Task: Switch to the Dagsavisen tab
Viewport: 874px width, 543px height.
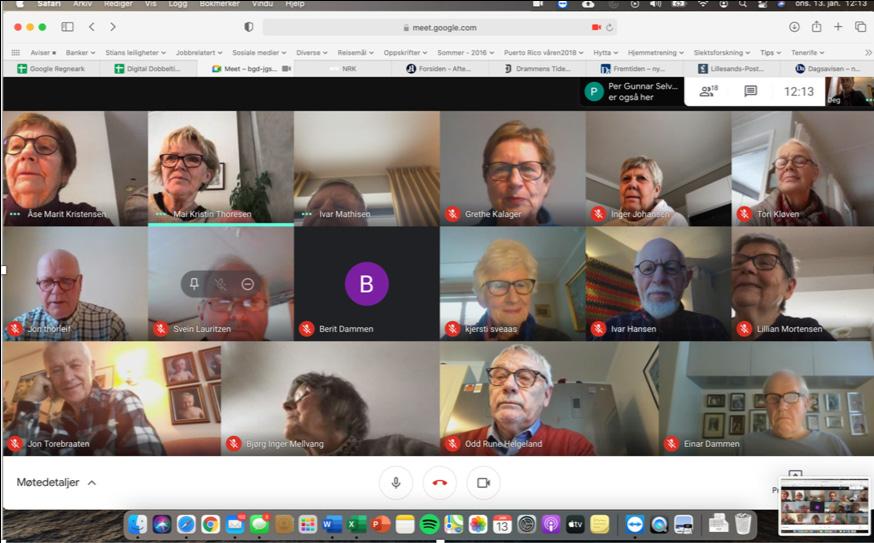Action: (827, 69)
